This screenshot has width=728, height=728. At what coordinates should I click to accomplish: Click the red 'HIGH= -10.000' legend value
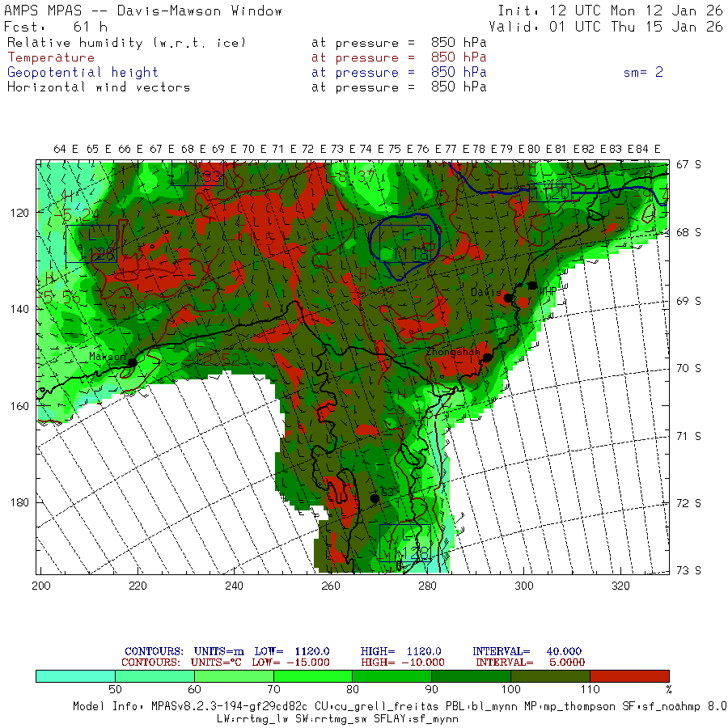pos(403,662)
